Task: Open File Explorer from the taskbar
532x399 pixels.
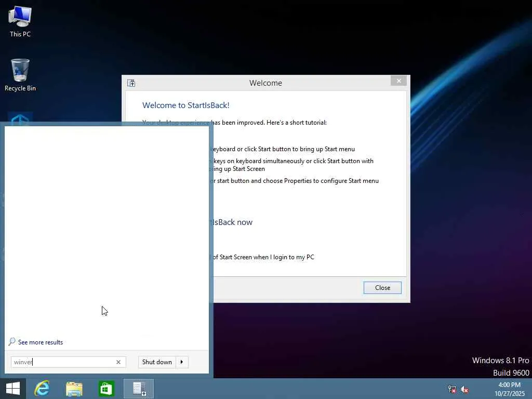Action: click(x=74, y=389)
